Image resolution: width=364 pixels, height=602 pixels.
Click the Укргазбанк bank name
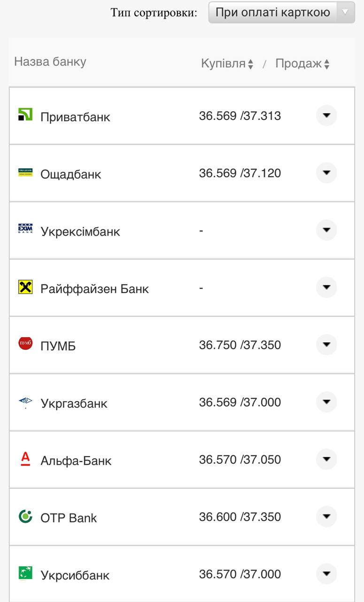[74, 403]
